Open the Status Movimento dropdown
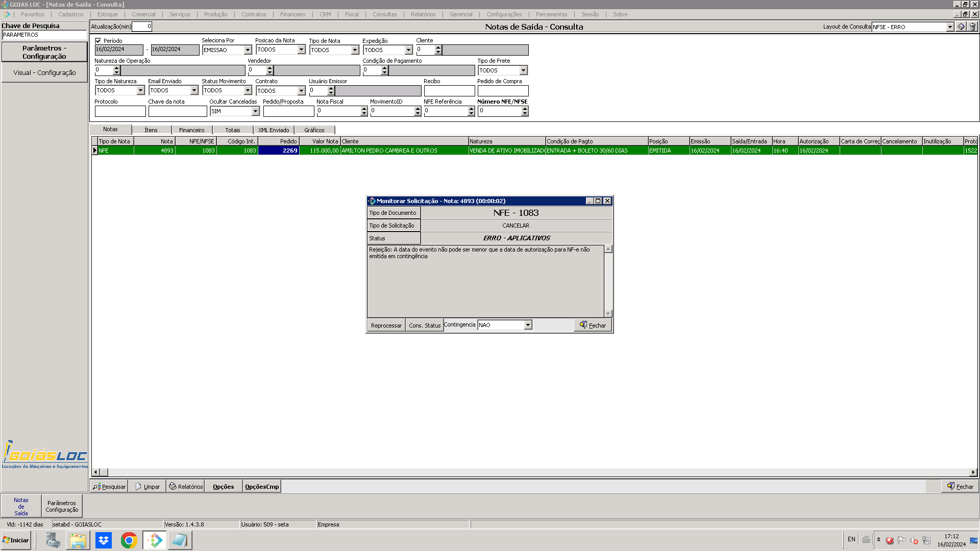Viewport: 980px width, 551px height. coord(248,90)
